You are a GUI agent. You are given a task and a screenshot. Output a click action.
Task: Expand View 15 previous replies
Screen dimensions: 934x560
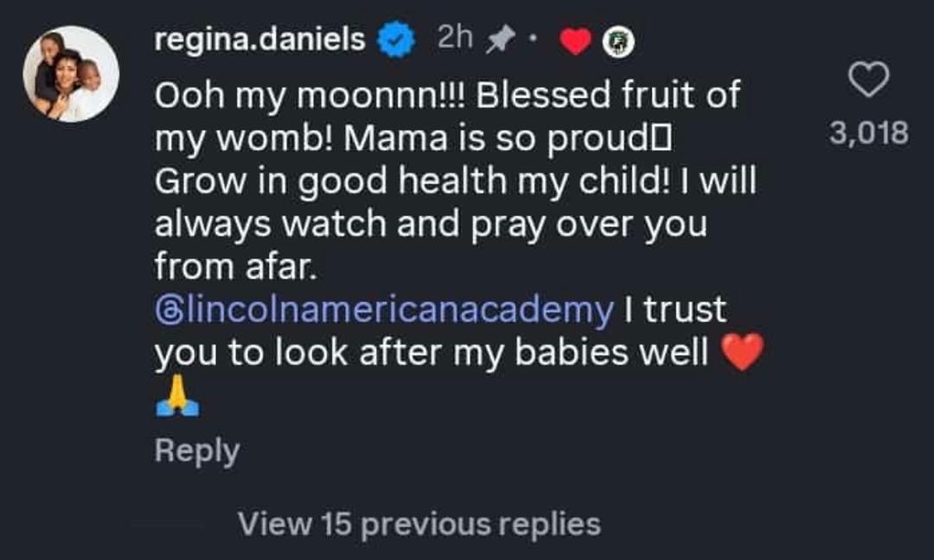tap(419, 524)
